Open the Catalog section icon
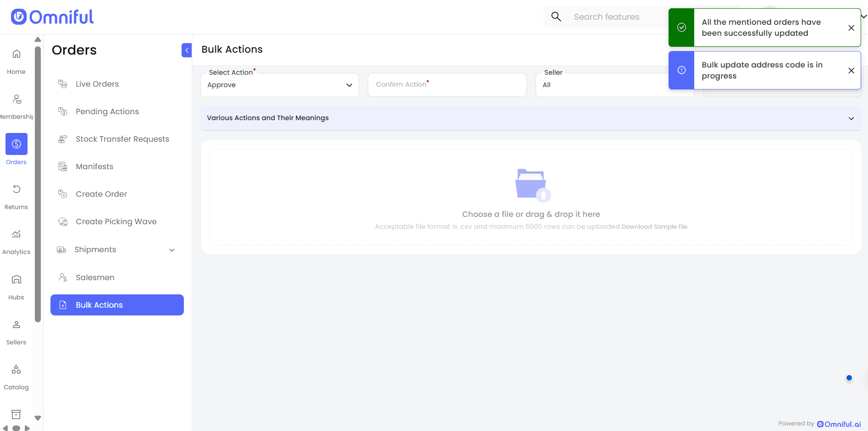This screenshot has width=868, height=431. 17,370
